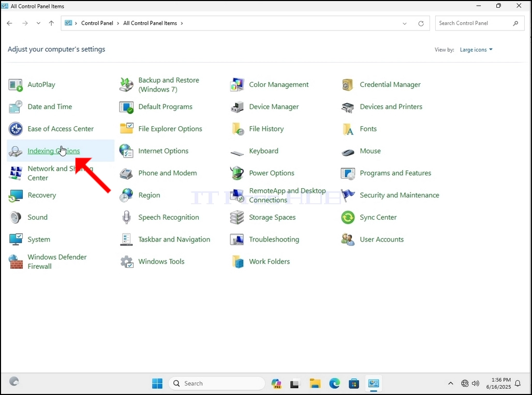Open the recent locations dropdown arrow

(38, 23)
